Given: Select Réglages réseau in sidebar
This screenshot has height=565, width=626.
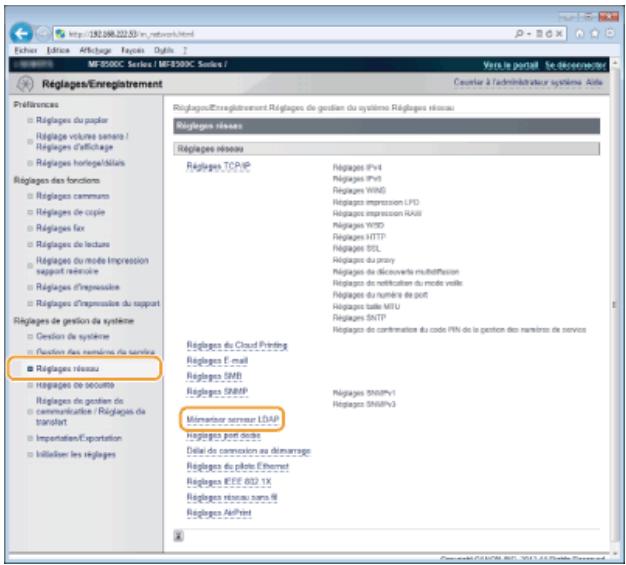Looking at the screenshot, I should (x=67, y=369).
